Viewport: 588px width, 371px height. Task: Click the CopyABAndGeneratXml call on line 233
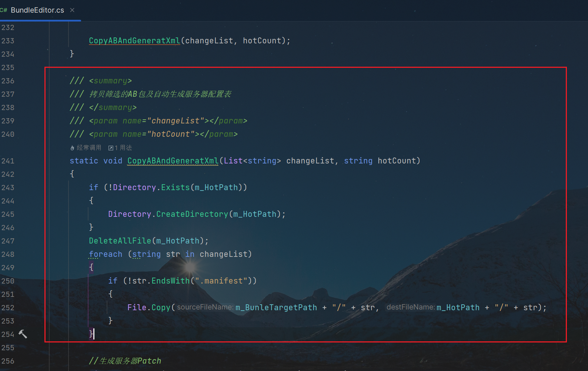coord(134,41)
